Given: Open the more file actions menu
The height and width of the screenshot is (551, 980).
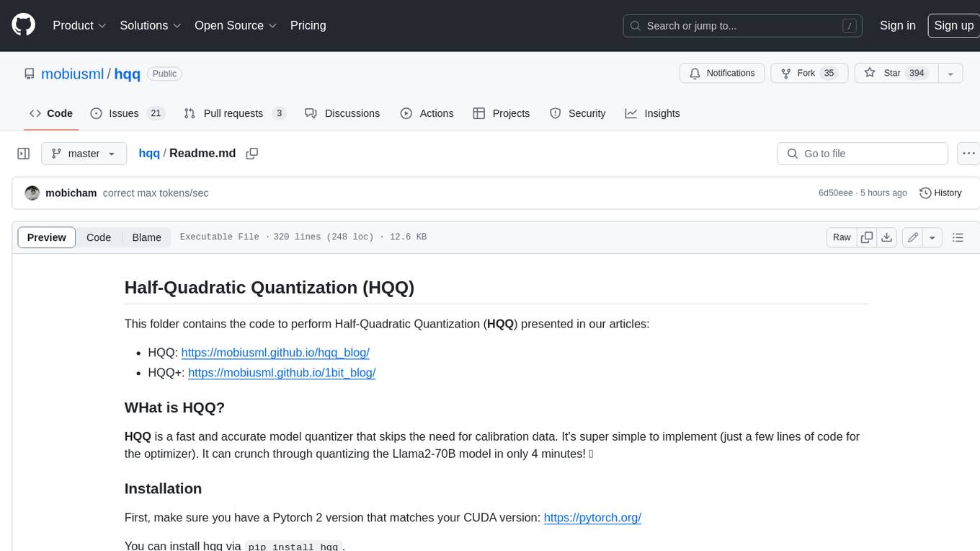Looking at the screenshot, I should [968, 154].
